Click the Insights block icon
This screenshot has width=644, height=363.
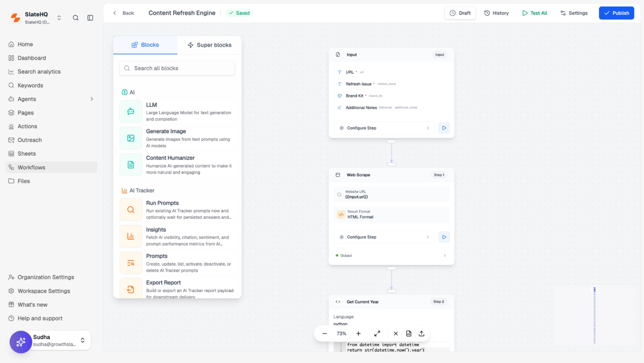[x=131, y=236]
